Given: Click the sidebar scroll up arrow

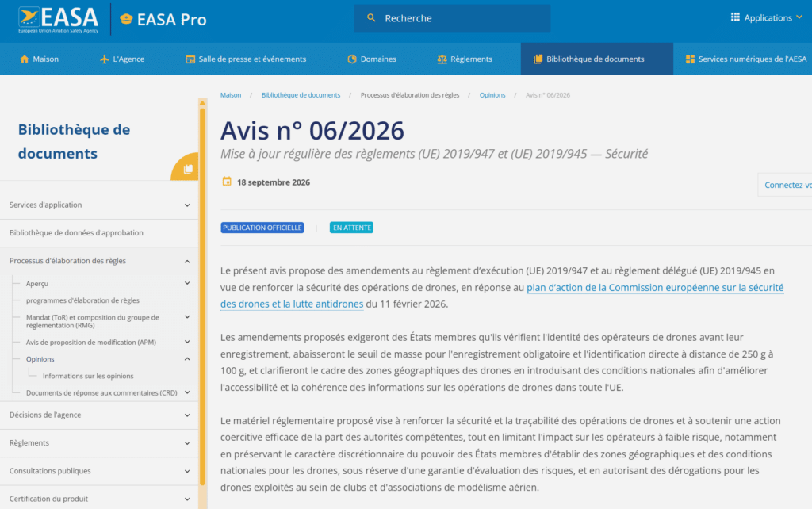Looking at the screenshot, I should coord(202,103).
